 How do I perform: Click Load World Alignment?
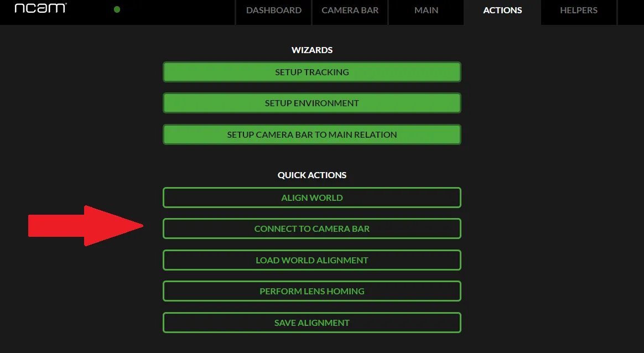click(312, 260)
